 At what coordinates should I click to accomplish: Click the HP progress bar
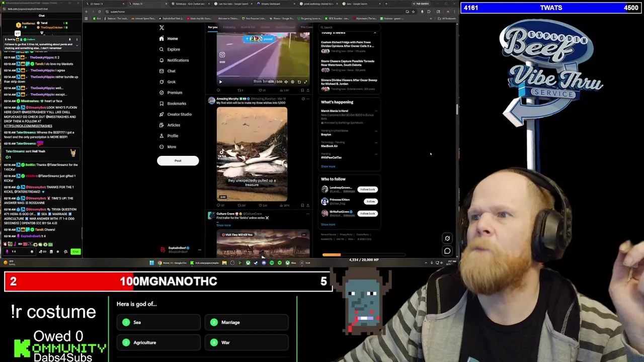[364, 255]
